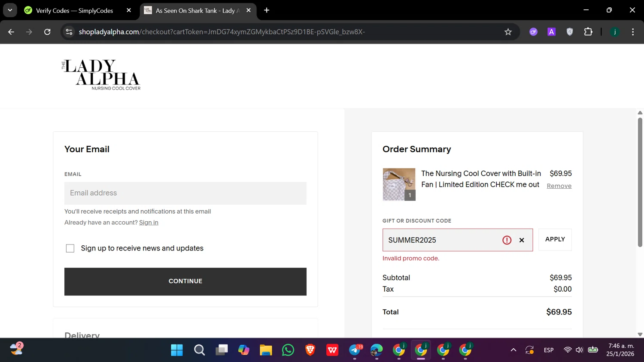Close the Shark Tank Lady Alpha tab
The image size is (644, 362).
click(249, 10)
